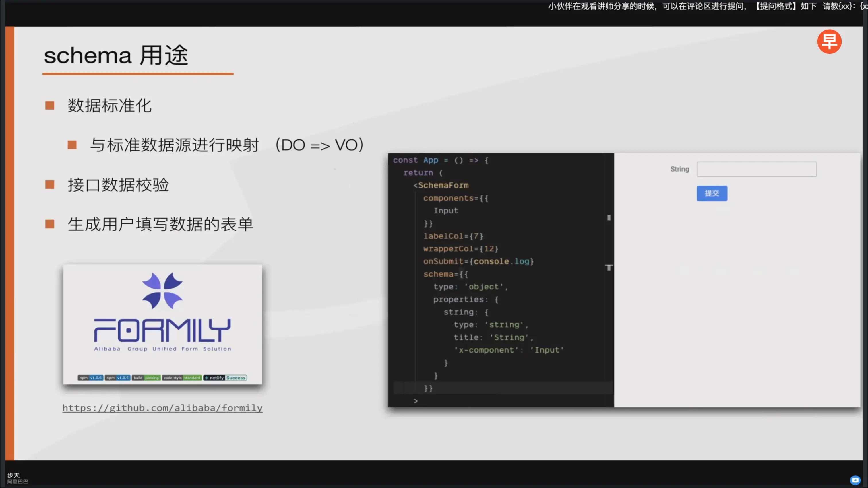Screen dimensions: 868x488
Task: Click the 生成用户填写数据的表单 bullet item
Action: 160,224
